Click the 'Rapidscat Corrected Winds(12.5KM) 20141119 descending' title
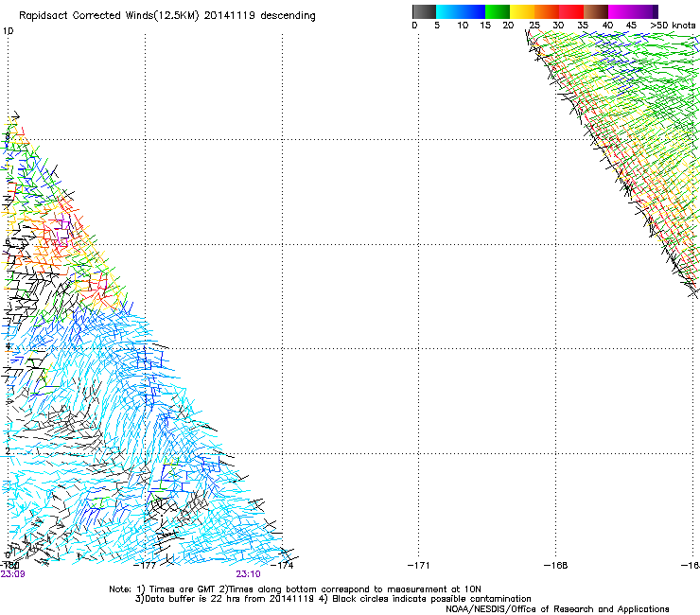Image resolution: width=700 pixels, height=615 pixels. 167,16
